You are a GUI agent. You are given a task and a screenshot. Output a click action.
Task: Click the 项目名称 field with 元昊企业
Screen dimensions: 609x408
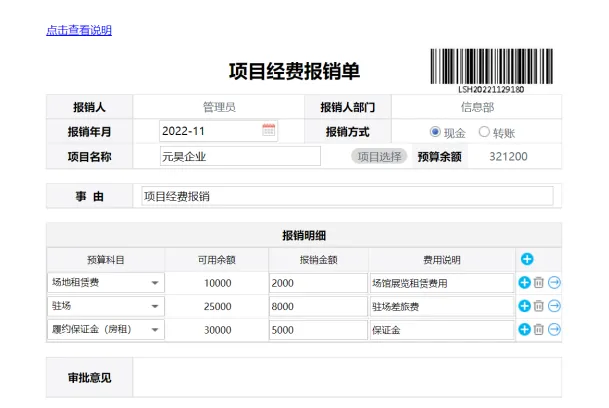point(240,156)
